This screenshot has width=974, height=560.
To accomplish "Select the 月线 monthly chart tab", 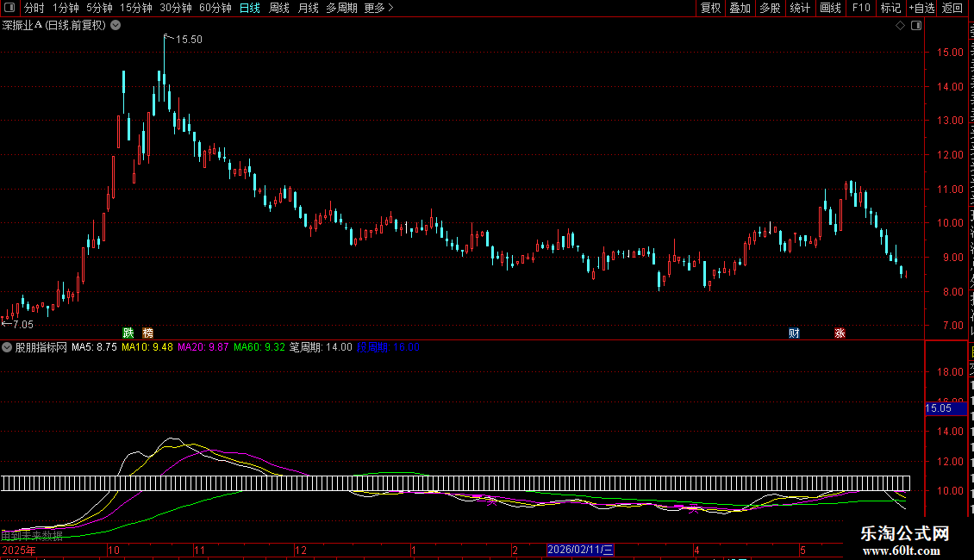I will tap(308, 8).
